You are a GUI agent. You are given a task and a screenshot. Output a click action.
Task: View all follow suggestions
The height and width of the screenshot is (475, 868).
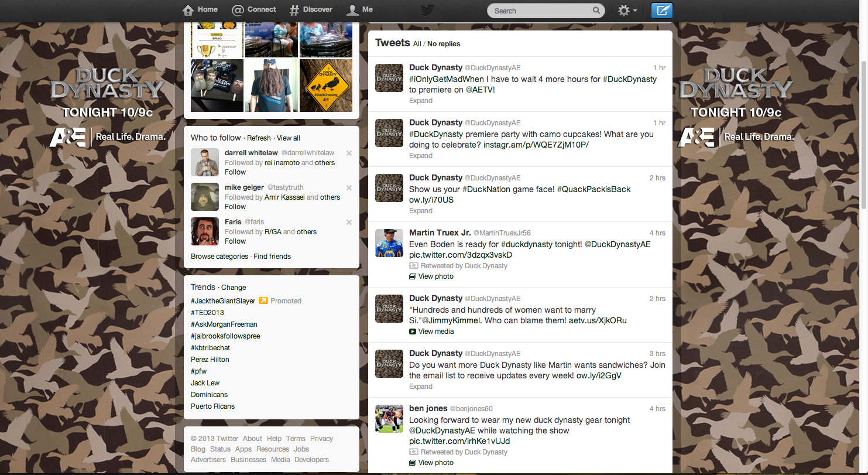coord(289,138)
